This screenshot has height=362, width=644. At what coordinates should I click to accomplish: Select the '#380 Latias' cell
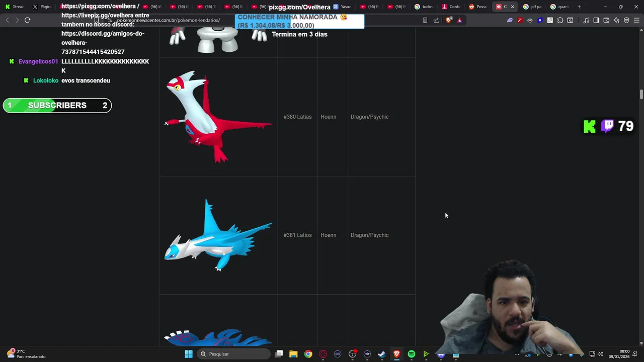coord(297,117)
